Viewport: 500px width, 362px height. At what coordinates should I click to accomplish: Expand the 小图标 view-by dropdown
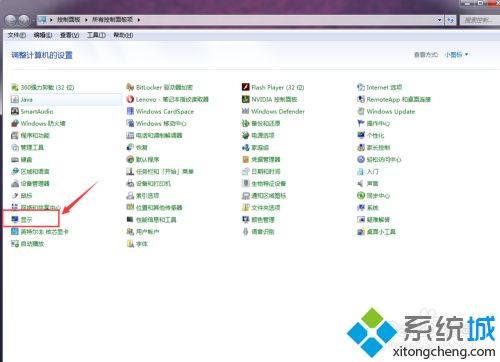(457, 54)
